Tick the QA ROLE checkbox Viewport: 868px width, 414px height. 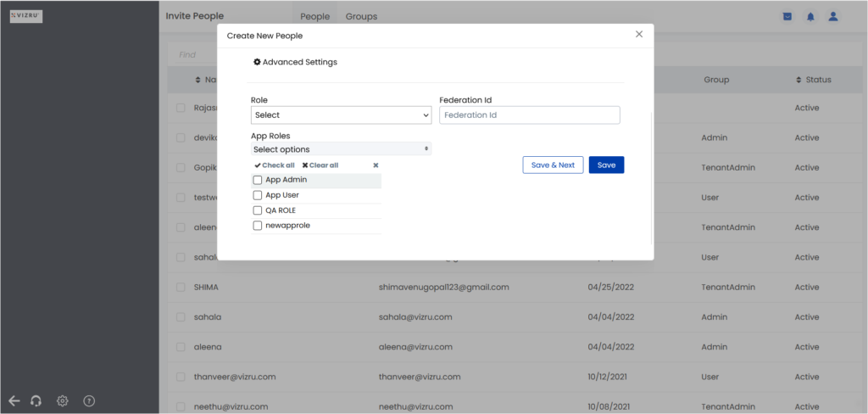coord(258,210)
